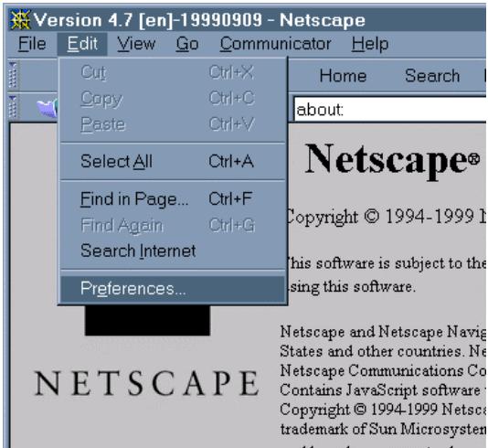Open the Communicator menu
The image size is (488, 448).
[x=275, y=44]
